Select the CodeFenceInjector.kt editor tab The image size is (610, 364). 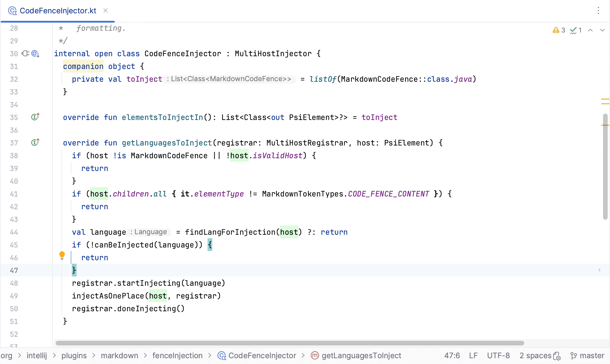click(x=58, y=11)
